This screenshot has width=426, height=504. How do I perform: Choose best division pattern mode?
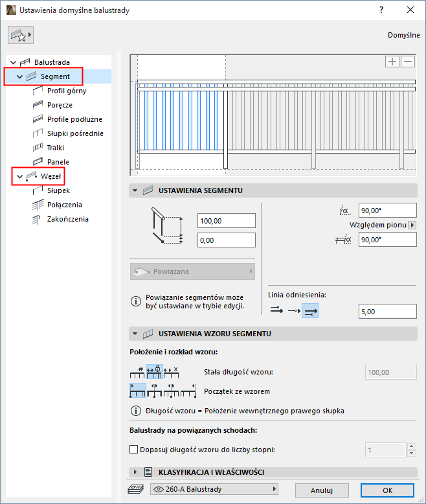[x=171, y=372]
